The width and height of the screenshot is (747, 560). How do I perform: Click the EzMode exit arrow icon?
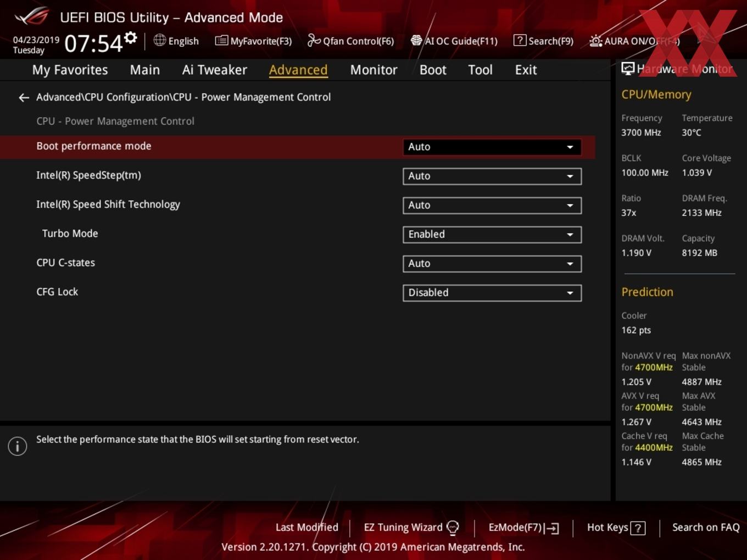552,528
